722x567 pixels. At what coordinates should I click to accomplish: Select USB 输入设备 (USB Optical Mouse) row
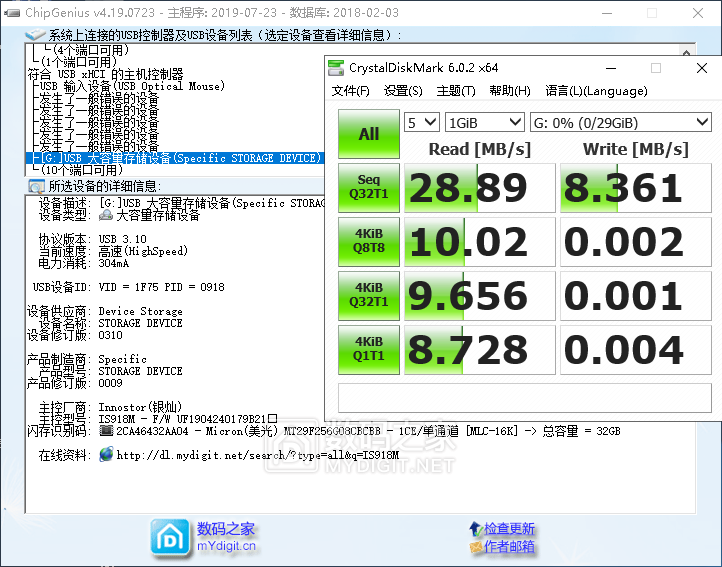tap(132, 86)
